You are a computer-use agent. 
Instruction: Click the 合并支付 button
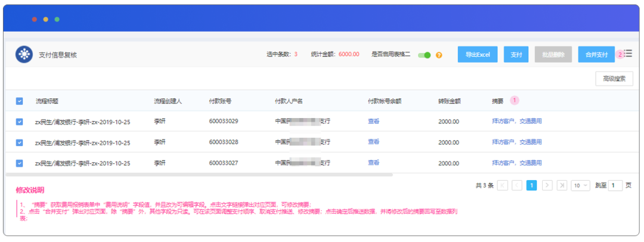click(596, 54)
